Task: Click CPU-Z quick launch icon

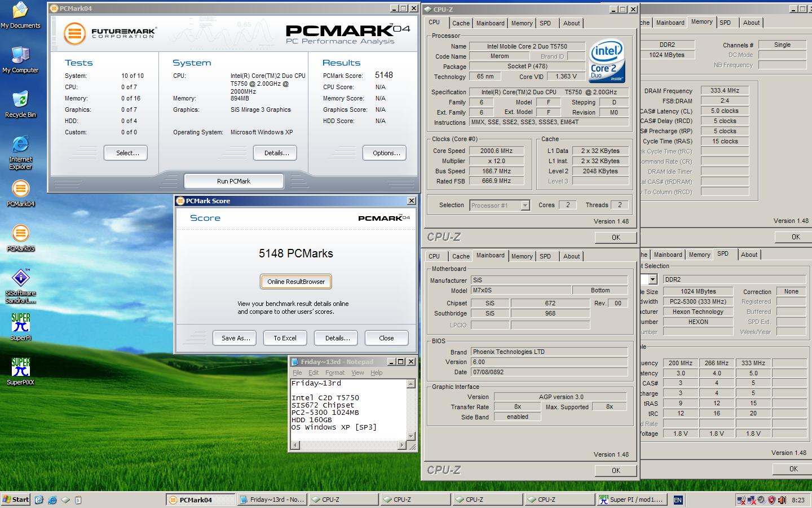Action: [65, 500]
